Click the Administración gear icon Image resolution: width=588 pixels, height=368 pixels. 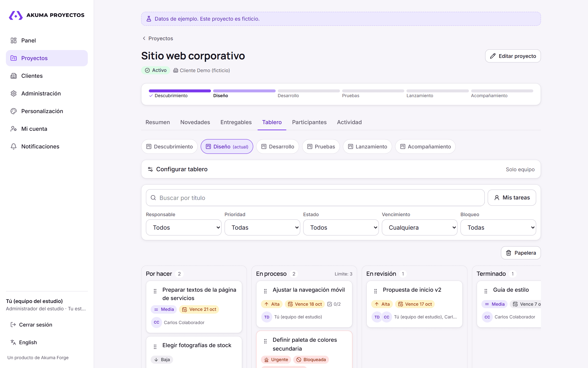(x=13, y=93)
